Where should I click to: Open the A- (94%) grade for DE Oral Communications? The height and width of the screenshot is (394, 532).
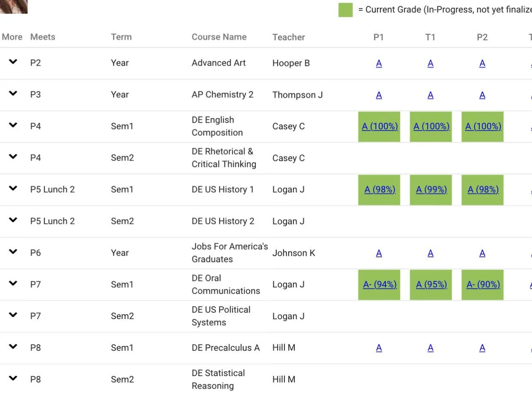[x=379, y=284]
